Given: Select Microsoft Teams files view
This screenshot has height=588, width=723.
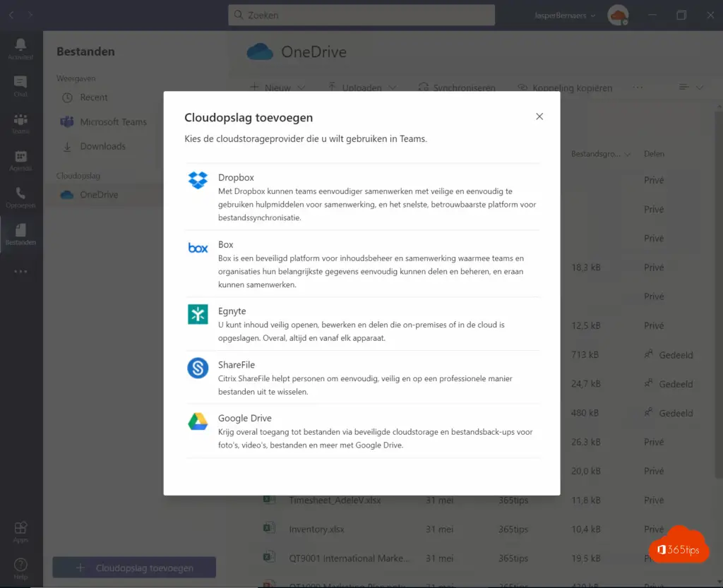Looking at the screenshot, I should tap(113, 122).
